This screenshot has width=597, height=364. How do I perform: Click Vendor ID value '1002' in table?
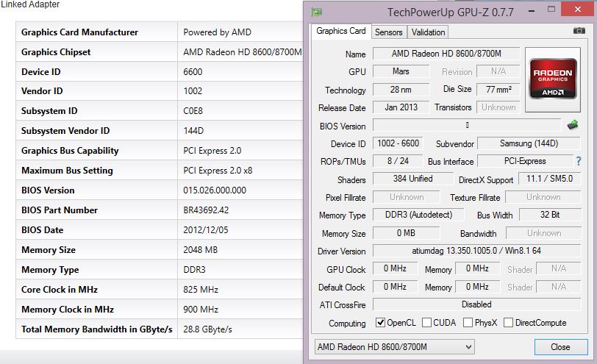193,91
